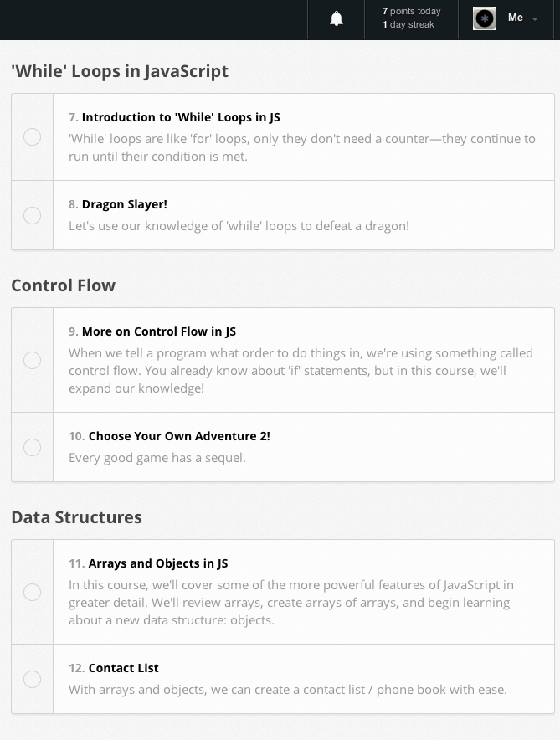Open the notifications bell
The height and width of the screenshot is (740, 560).
coord(337,19)
